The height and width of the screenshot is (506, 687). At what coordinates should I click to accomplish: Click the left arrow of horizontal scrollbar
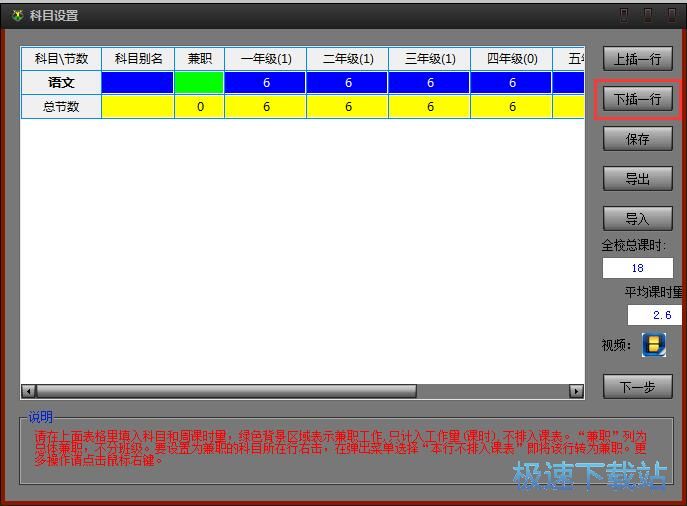[x=28, y=391]
